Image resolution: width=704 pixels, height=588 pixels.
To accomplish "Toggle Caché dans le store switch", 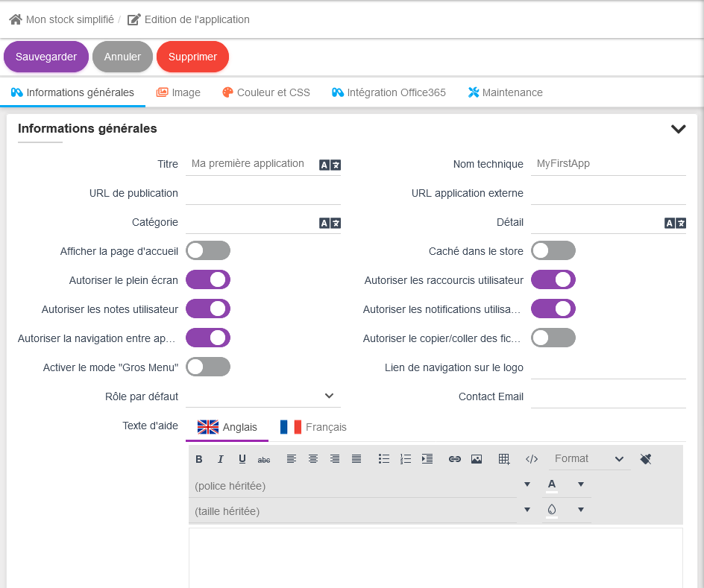I will pyautogui.click(x=553, y=250).
